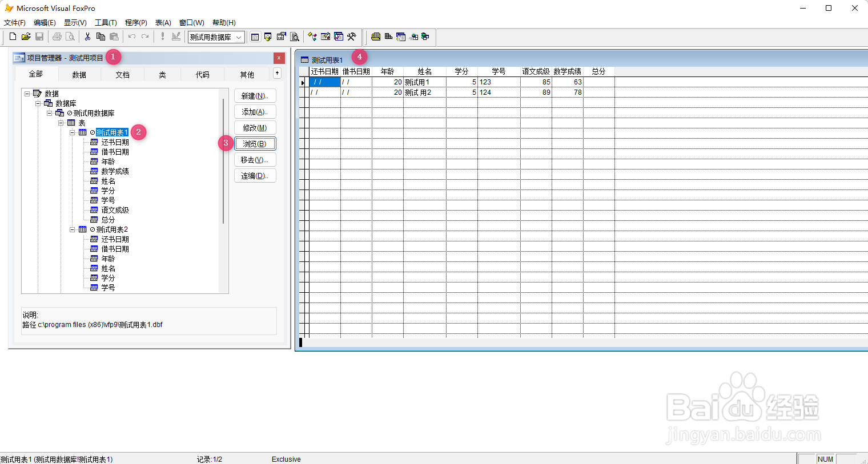Image resolution: width=868 pixels, height=464 pixels.
Task: Open the 表(A) menu
Action: coord(163,23)
